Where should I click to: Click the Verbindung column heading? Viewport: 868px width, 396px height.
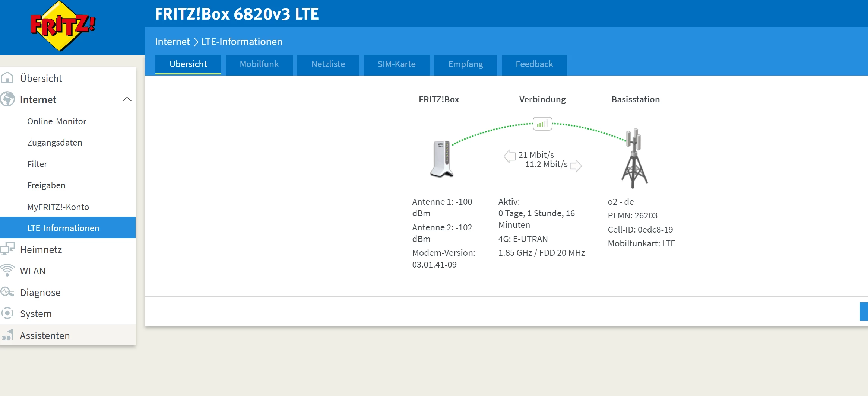tap(542, 99)
